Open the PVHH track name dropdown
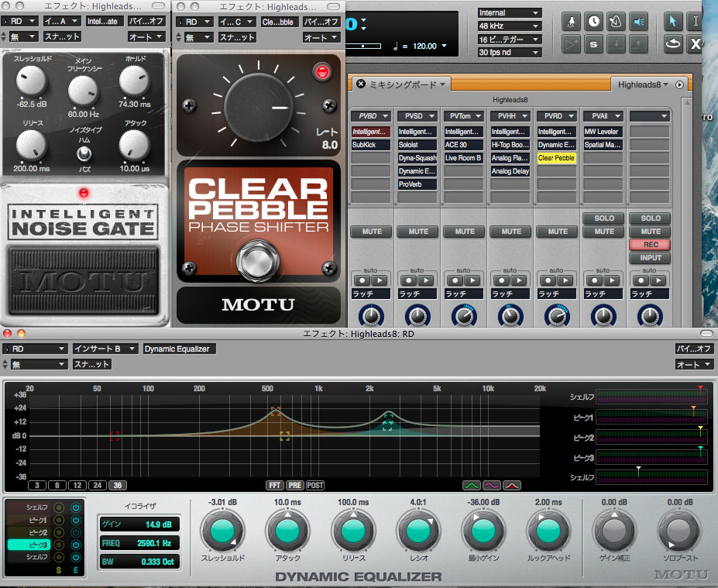 [510, 116]
